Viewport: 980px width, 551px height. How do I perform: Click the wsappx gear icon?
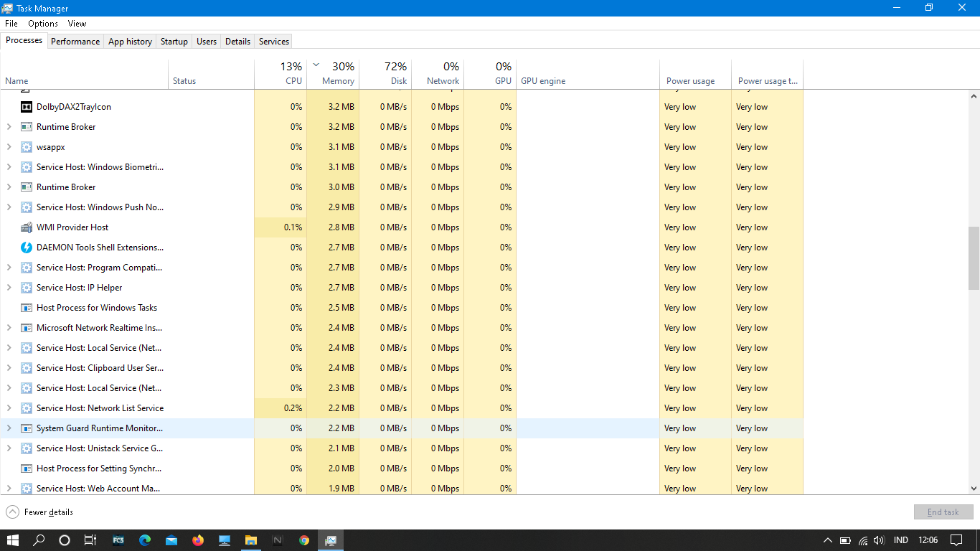[26, 147]
